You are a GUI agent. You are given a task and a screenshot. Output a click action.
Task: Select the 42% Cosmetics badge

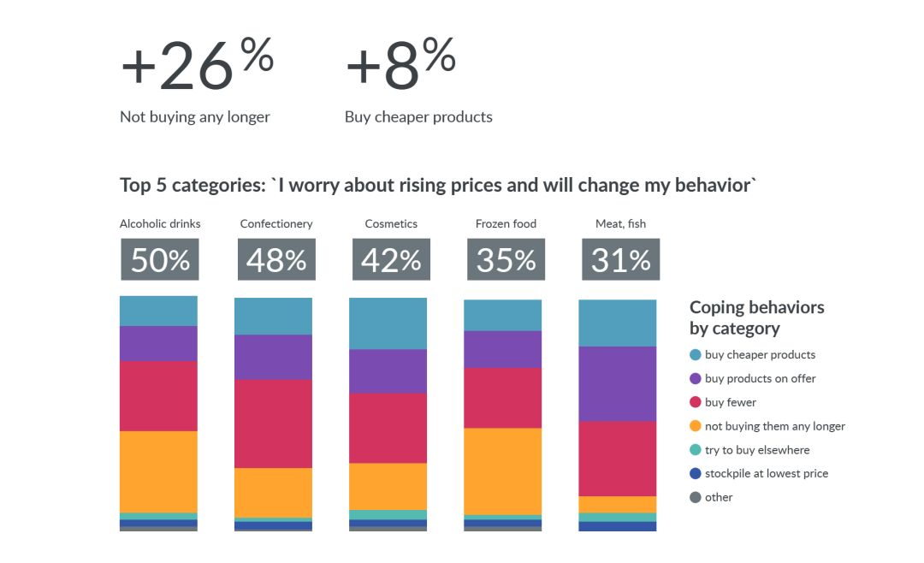coord(391,260)
